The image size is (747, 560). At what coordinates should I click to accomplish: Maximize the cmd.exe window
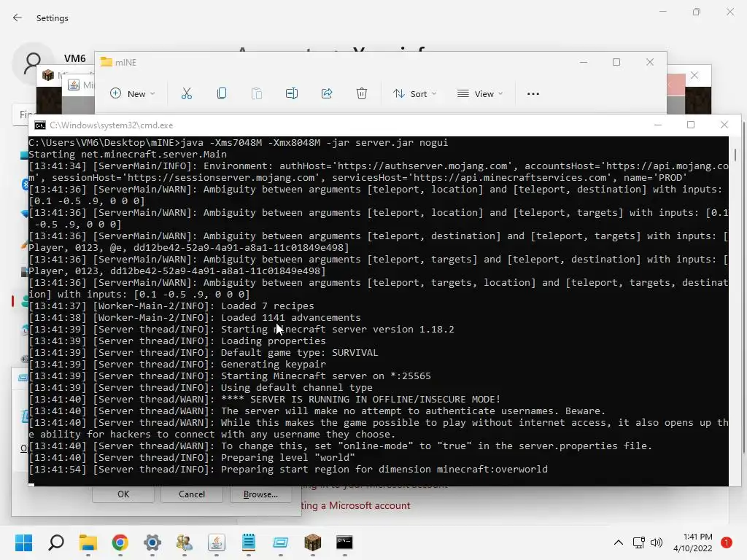pyautogui.click(x=691, y=125)
